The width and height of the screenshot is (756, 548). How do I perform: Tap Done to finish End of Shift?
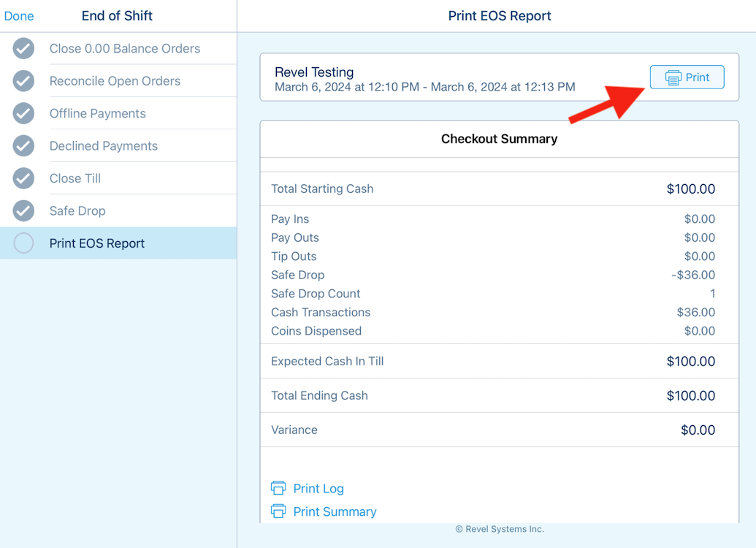coord(19,16)
